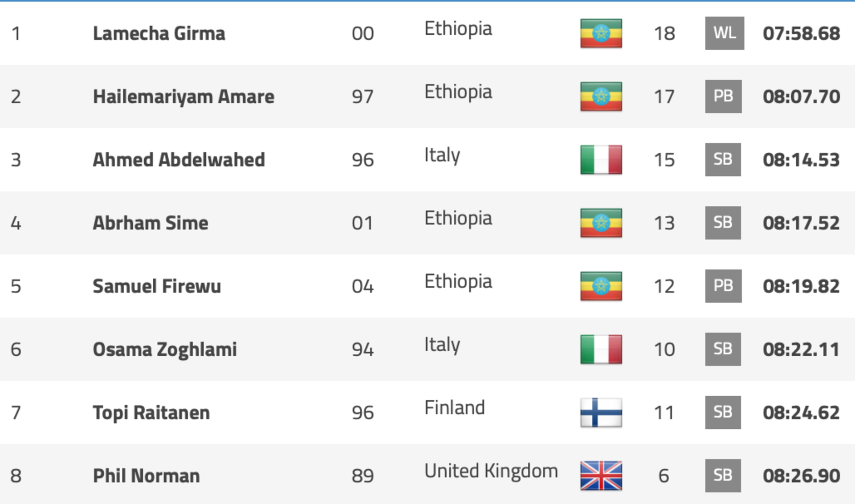Screen dimensions: 855x504
Task: Click SB badge beside time 08:26.90
Action: pos(723,476)
